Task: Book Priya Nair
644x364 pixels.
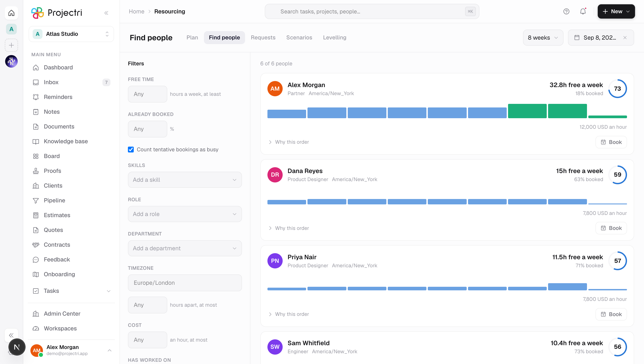Action: pos(611,315)
